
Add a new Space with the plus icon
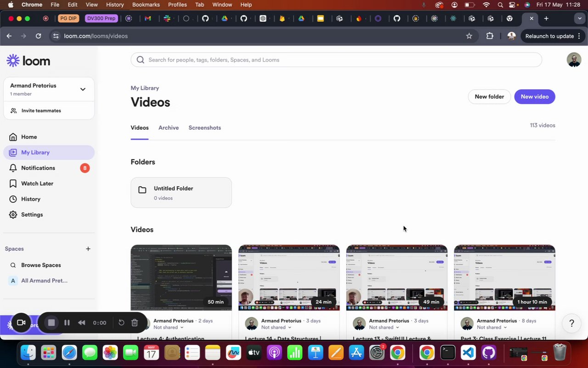coord(88,249)
